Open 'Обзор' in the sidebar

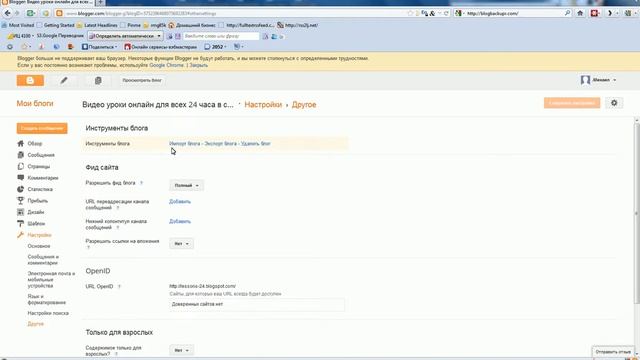(x=35, y=144)
